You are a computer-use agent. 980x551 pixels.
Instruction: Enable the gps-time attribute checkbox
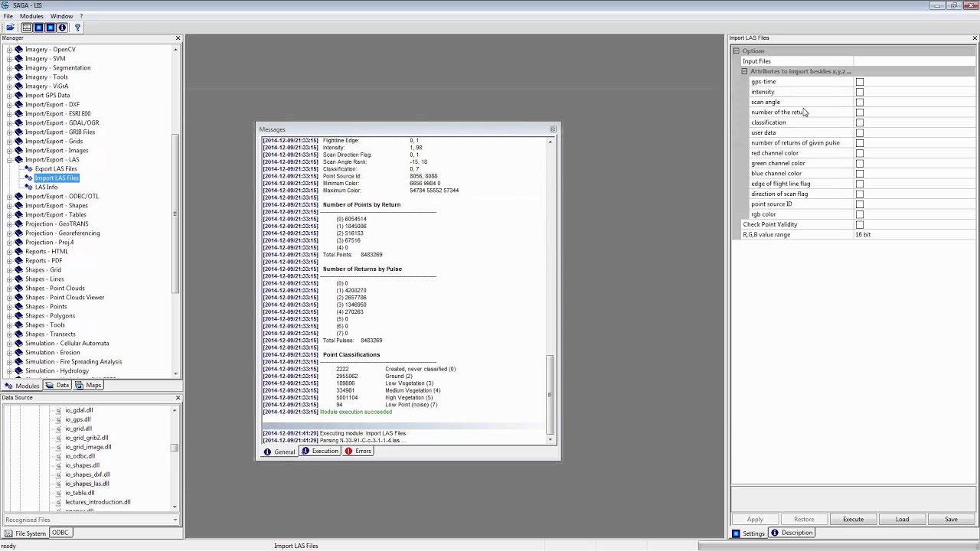(859, 82)
